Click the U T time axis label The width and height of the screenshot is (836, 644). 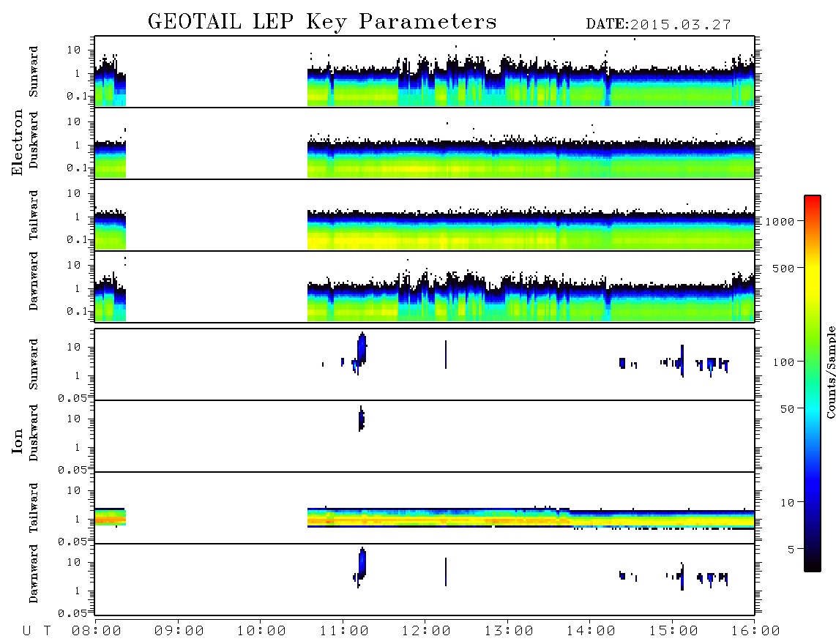coord(37,632)
